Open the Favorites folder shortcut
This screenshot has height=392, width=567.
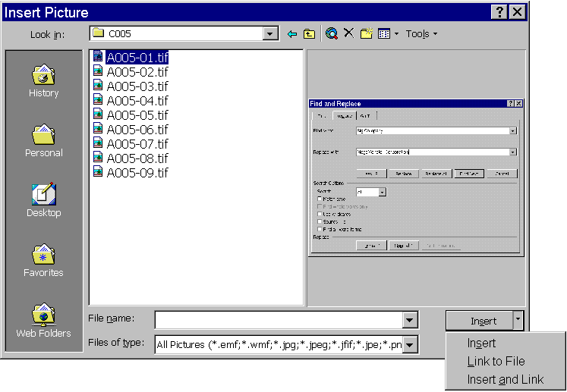(43, 261)
